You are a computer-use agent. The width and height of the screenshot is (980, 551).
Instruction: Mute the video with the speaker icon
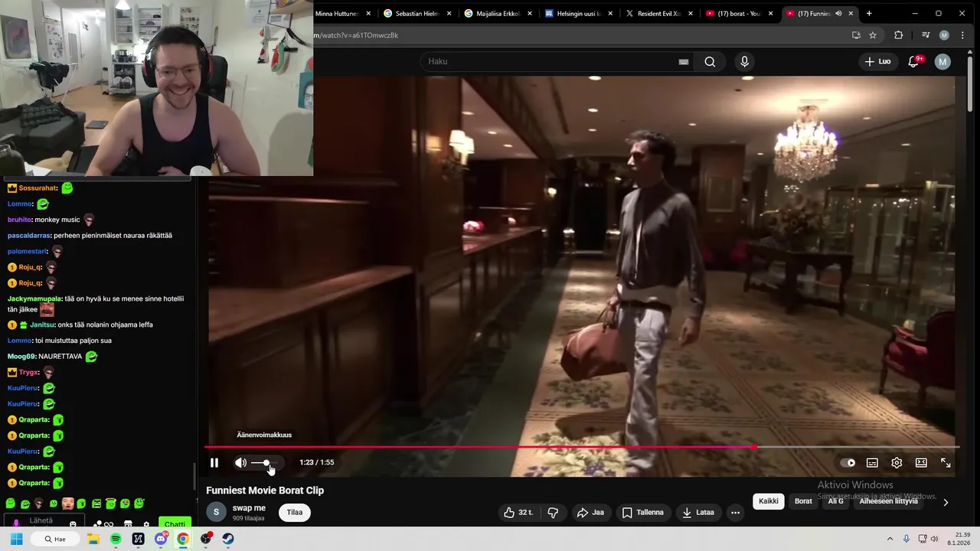point(240,463)
